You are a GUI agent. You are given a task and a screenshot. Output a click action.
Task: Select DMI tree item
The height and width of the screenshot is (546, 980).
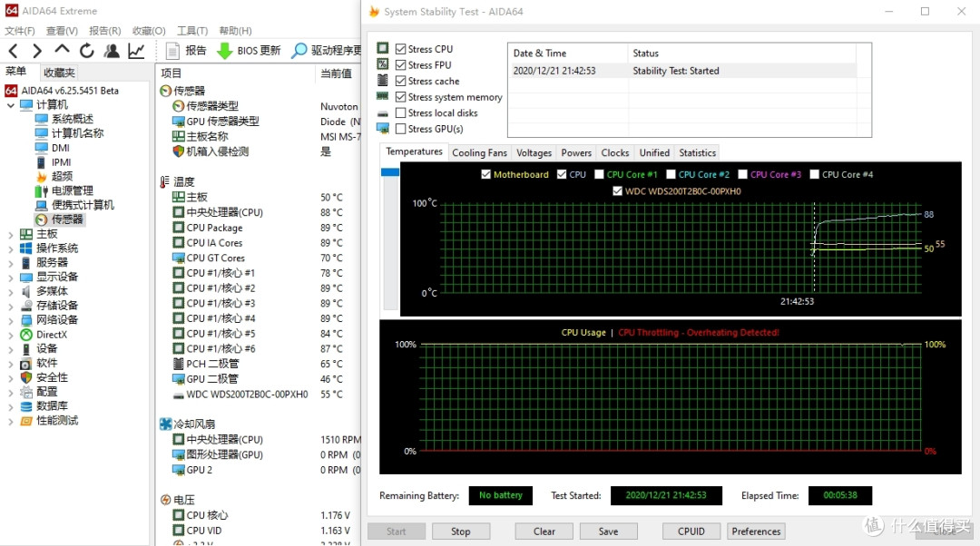(60, 148)
